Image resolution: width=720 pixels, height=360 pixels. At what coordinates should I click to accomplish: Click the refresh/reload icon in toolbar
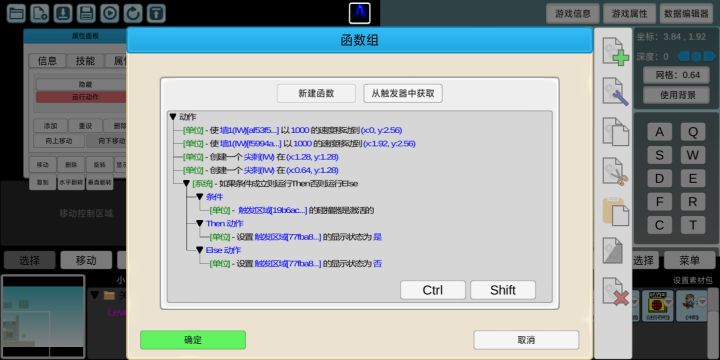click(x=133, y=13)
